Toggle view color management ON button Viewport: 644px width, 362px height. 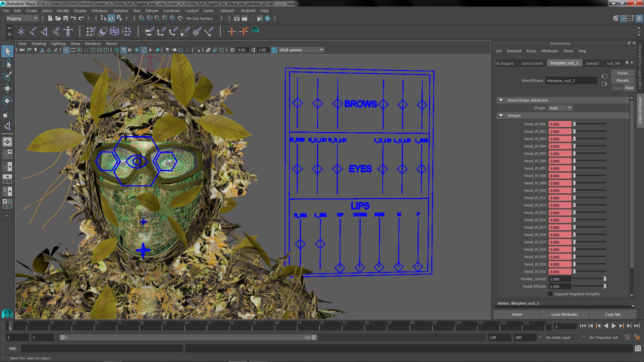[274, 50]
